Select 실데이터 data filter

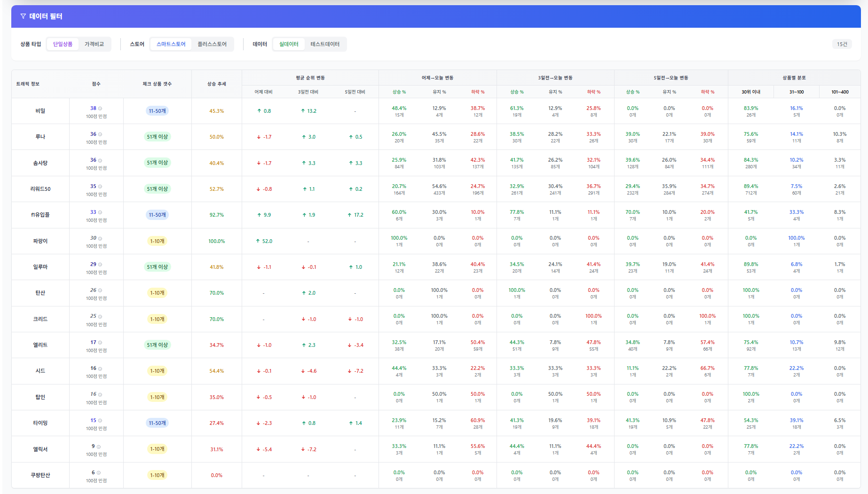click(289, 44)
